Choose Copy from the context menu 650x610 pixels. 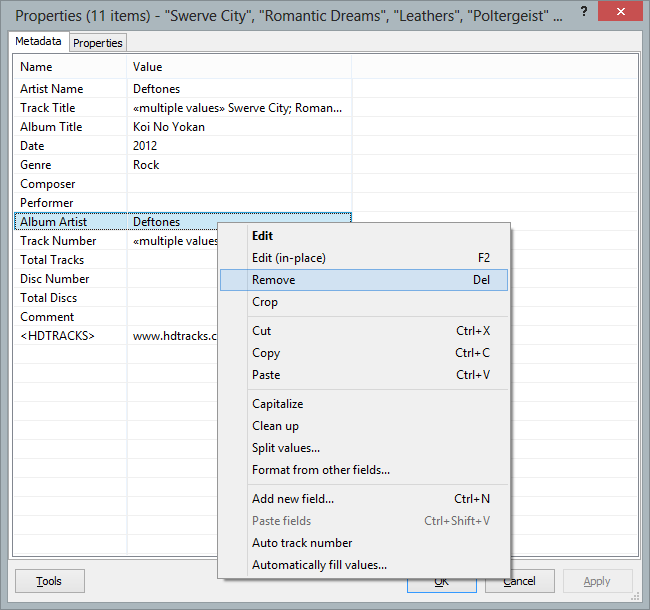click(364, 353)
